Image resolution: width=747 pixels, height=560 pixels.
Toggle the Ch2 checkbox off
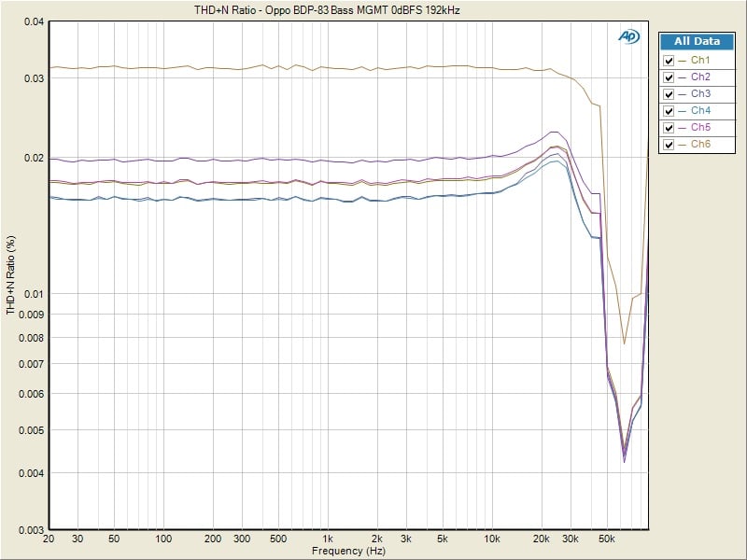click(668, 77)
